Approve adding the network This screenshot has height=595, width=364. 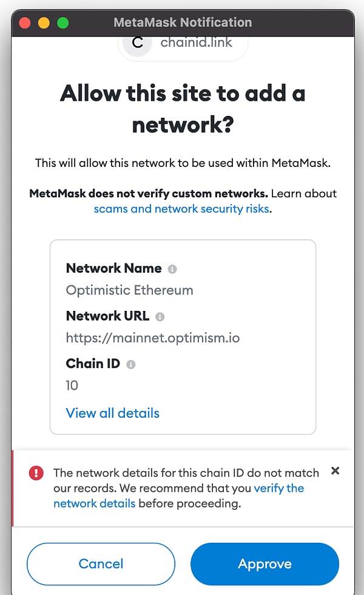tap(265, 564)
